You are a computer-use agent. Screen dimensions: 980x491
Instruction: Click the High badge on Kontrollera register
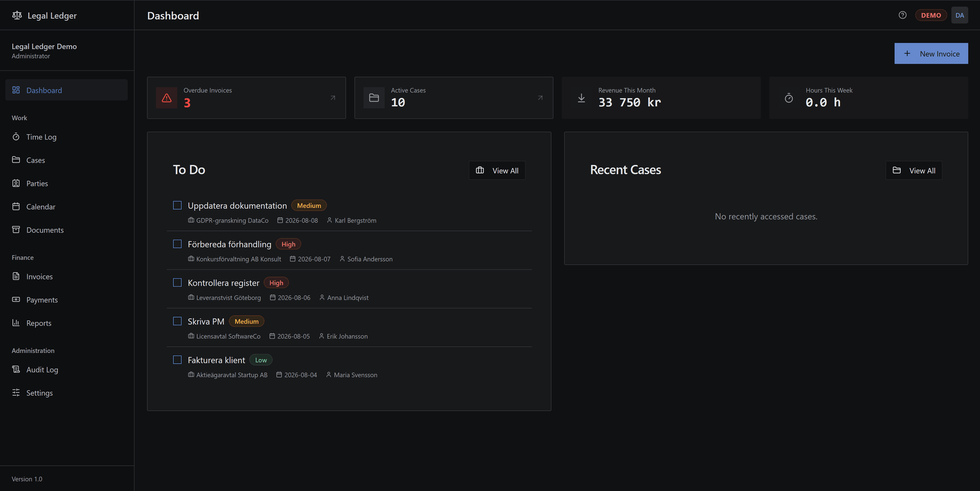(276, 283)
